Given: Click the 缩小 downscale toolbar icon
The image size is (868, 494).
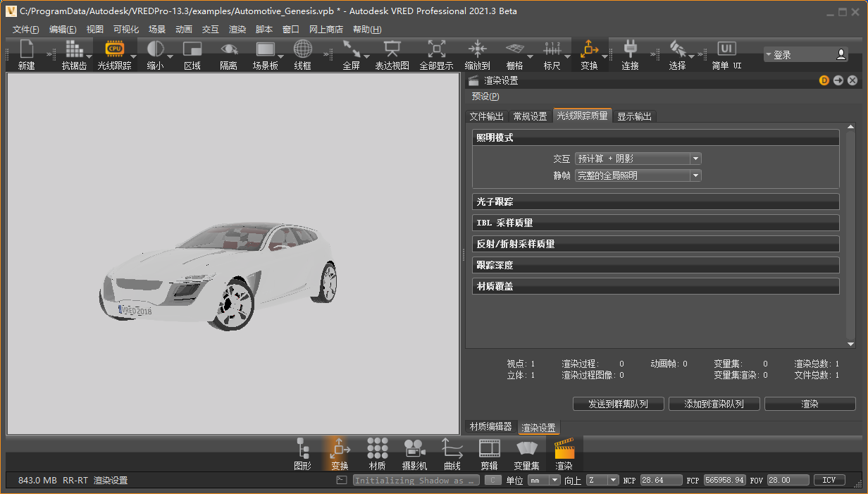Looking at the screenshot, I should pyautogui.click(x=155, y=49).
